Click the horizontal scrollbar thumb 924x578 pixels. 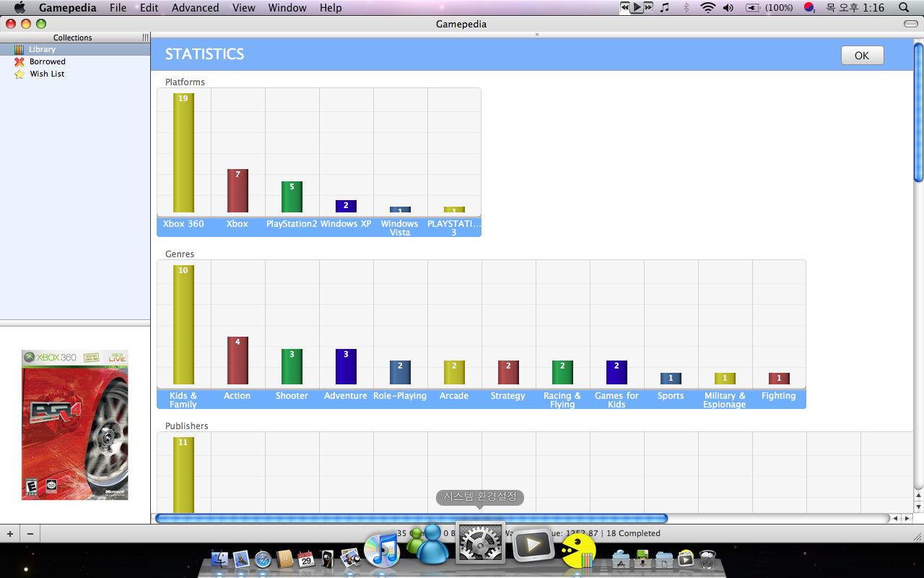(x=411, y=518)
